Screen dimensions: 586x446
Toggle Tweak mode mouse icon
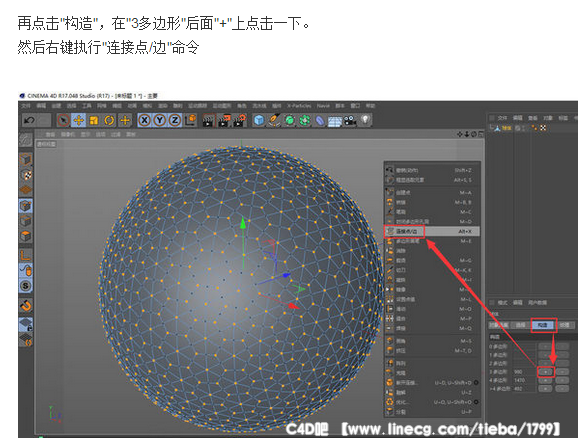(26, 271)
